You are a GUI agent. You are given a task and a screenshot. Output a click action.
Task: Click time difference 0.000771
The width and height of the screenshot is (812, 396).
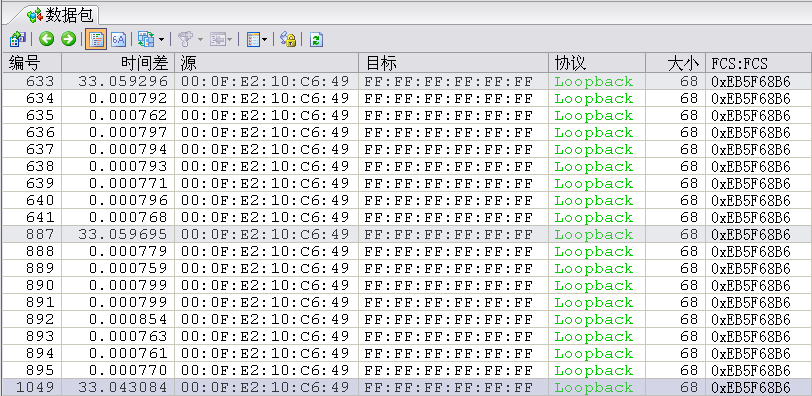(129, 183)
